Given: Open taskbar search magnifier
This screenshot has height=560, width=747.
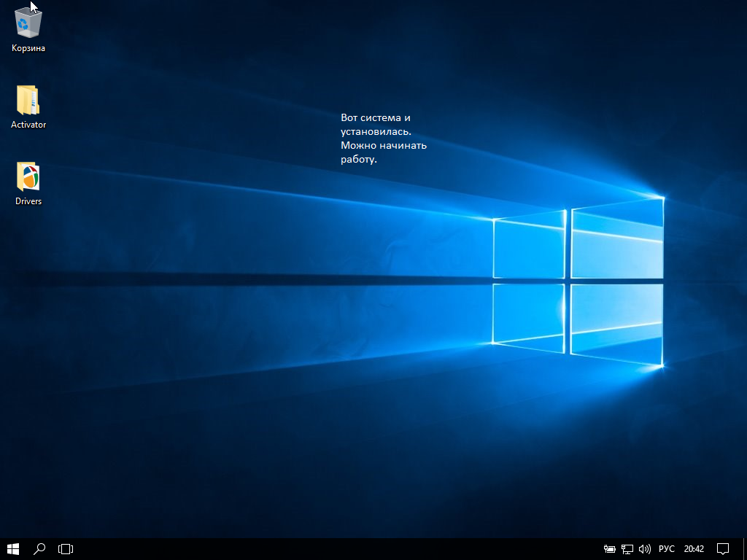Looking at the screenshot, I should [x=39, y=549].
